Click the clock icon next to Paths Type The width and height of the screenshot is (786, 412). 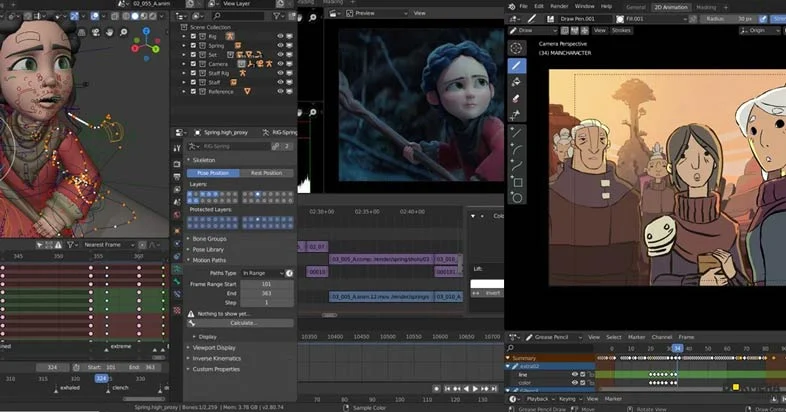[x=289, y=273]
